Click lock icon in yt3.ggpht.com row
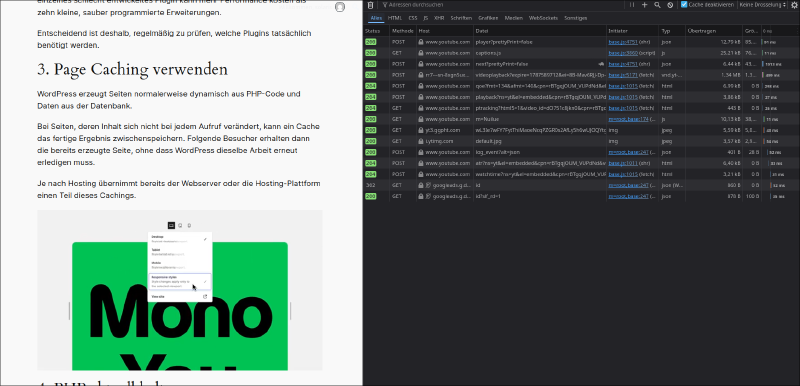This screenshot has width=800, height=386. [421, 130]
